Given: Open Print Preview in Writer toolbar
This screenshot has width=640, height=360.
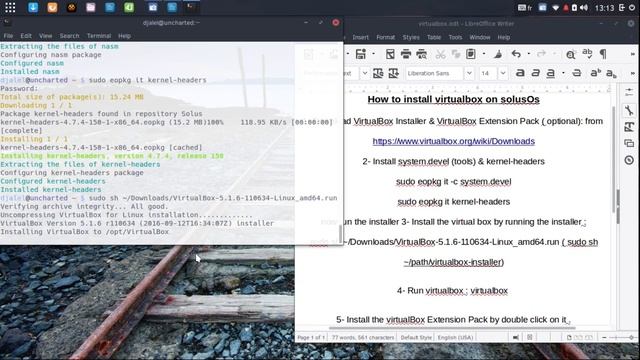Looking at the screenshot, I should click(x=422, y=54).
